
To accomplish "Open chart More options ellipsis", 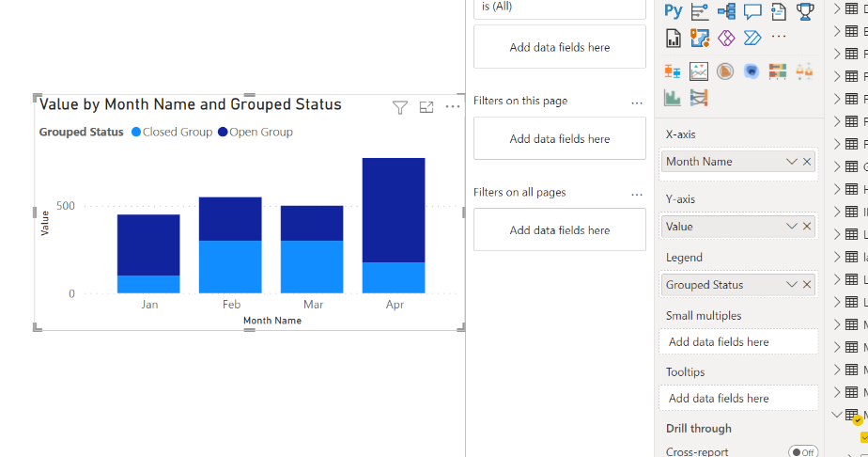I will coord(452,107).
